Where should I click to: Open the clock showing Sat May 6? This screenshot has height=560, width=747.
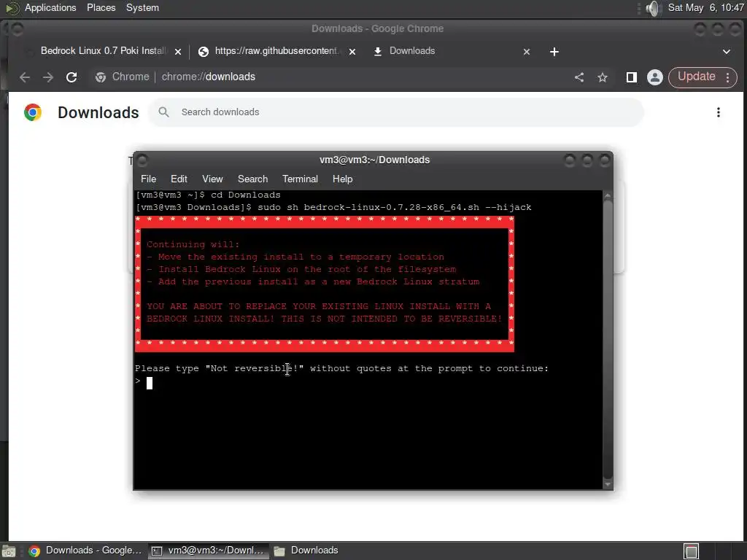click(705, 7)
